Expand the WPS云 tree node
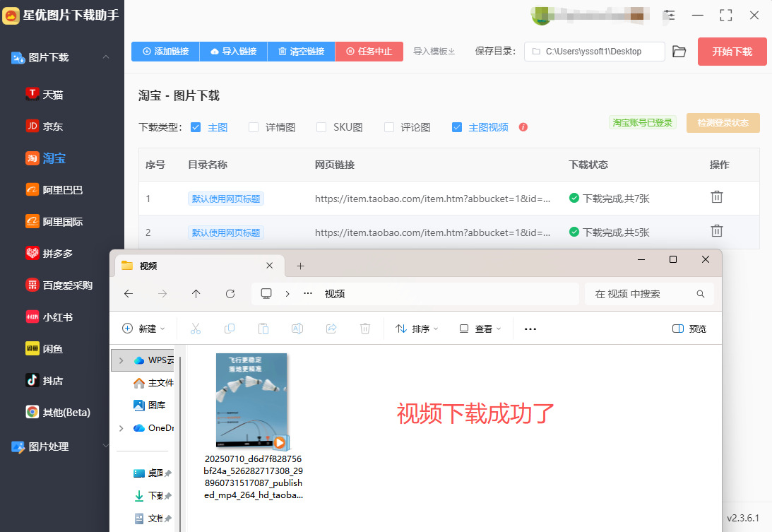 (121, 360)
